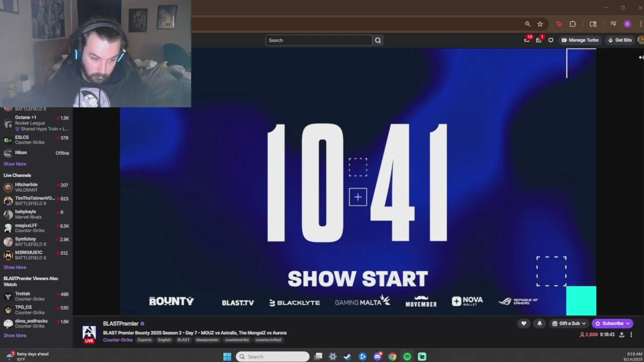Select the counterstrike2 tag
This screenshot has height=362, width=644.
coord(269,340)
